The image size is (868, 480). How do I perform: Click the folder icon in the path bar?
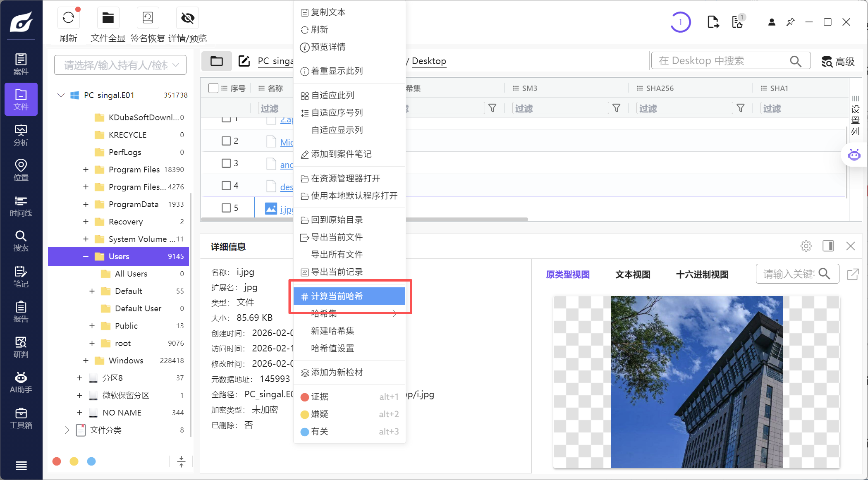tap(216, 61)
